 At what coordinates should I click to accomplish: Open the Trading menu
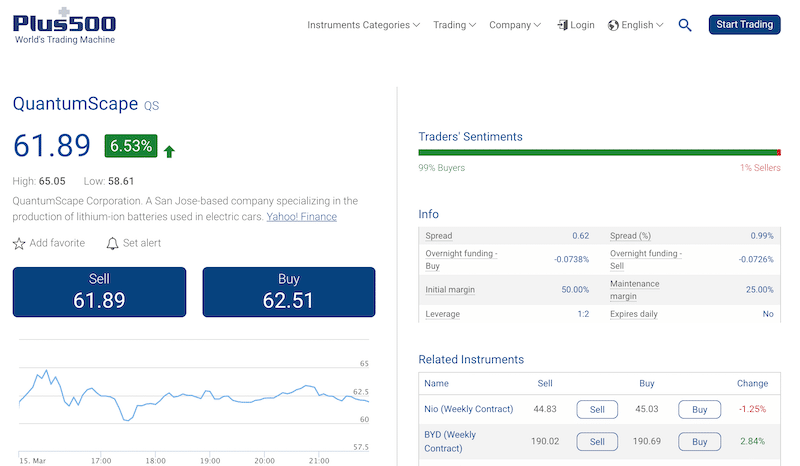tap(455, 25)
